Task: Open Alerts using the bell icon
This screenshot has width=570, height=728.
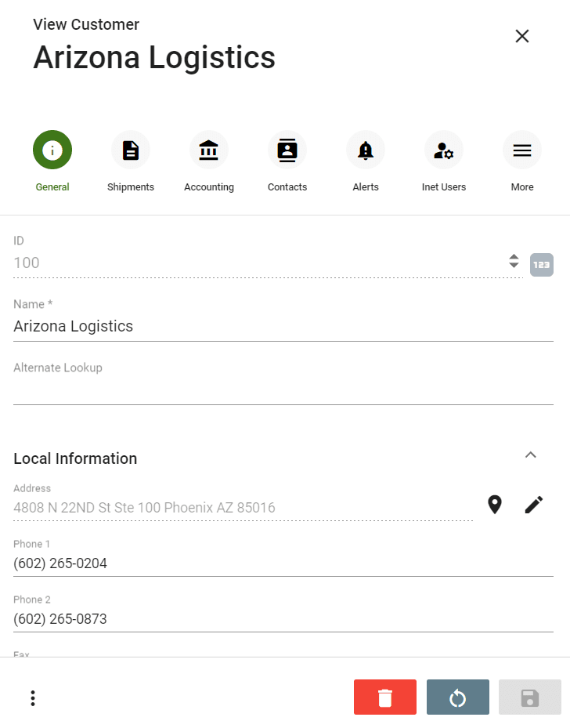Action: (x=366, y=149)
